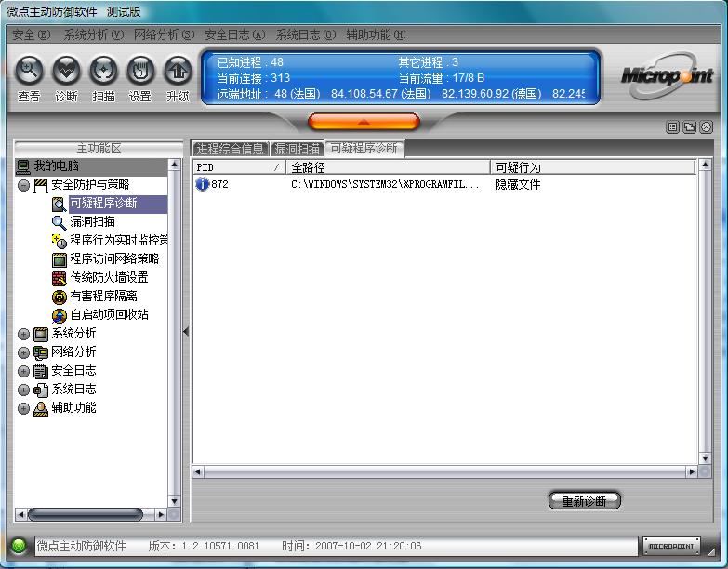
Task: Click the 程序访问网络策略 icon
Action: pos(59,259)
